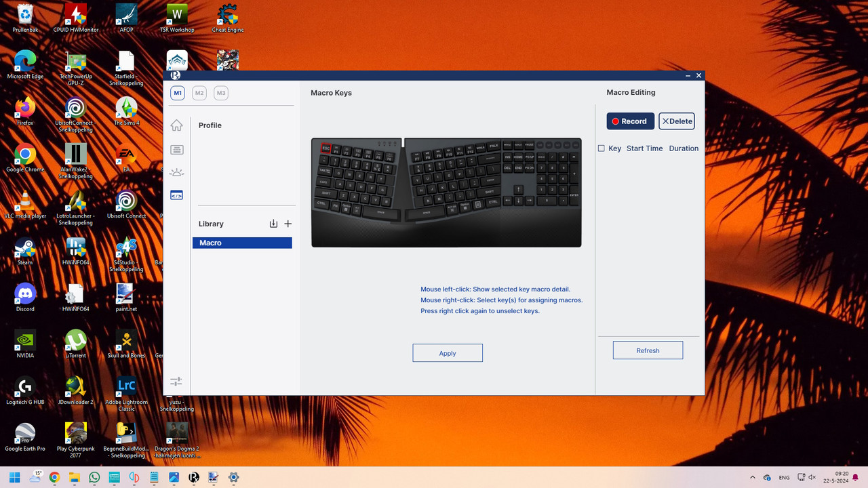Select the Logitech G HUB desktop icon
868x488 pixels.
25,391
